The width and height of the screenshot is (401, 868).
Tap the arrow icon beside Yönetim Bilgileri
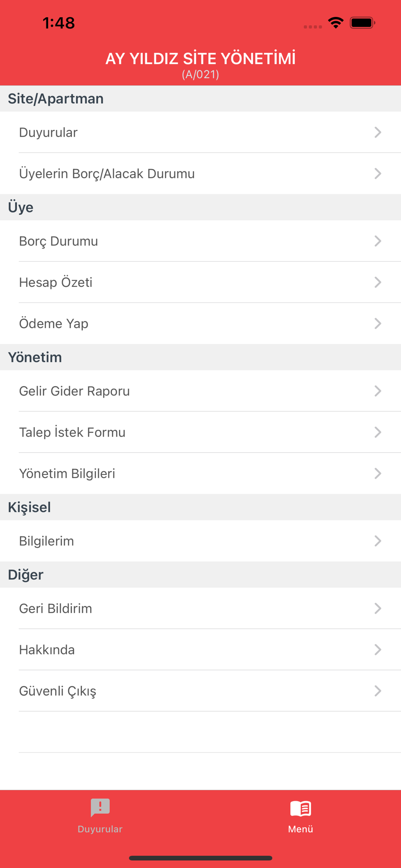378,473
